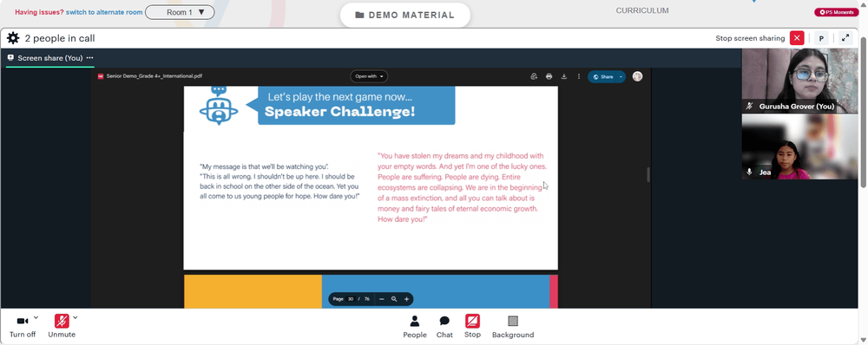Expand the Share button arrow
The width and height of the screenshot is (868, 345).
tap(621, 77)
